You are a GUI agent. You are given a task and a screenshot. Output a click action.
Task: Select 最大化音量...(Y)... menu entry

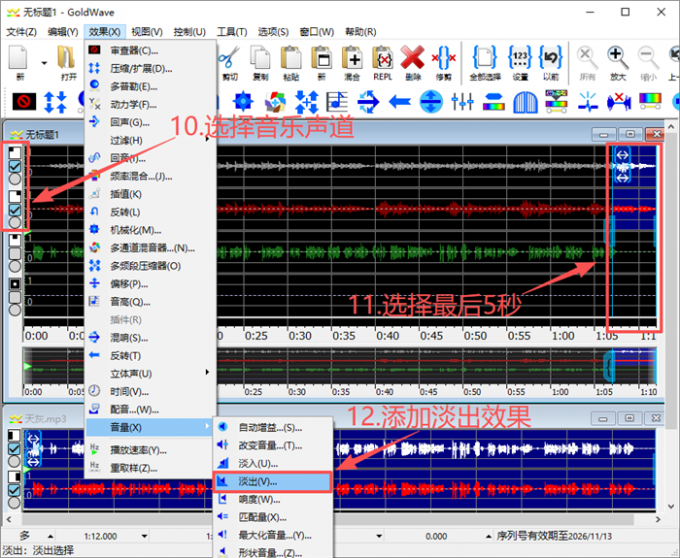pyautogui.click(x=272, y=535)
